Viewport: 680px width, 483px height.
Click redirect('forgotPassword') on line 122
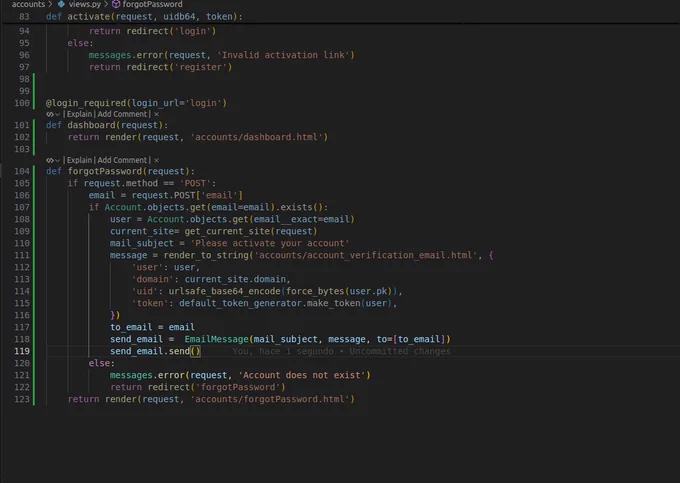click(216, 387)
